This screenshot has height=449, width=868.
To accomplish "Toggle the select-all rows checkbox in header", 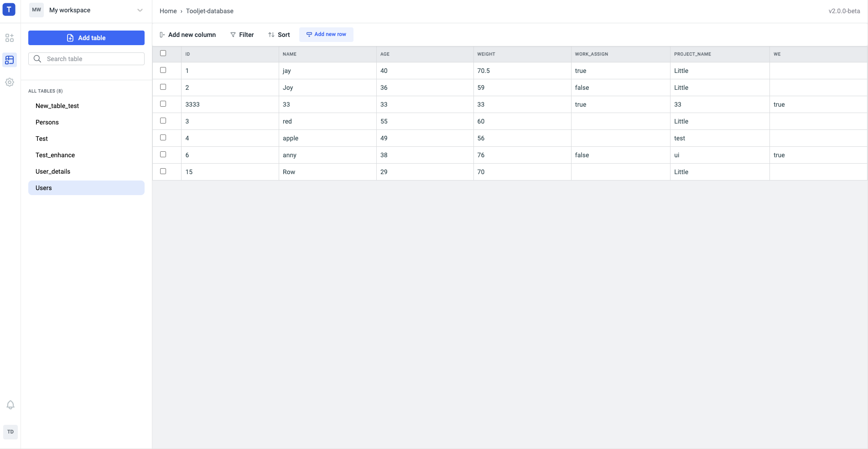I will (163, 53).
